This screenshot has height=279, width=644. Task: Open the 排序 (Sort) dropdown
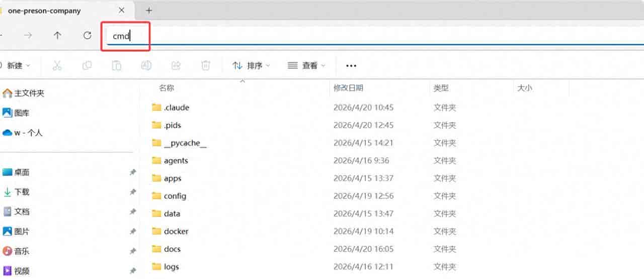251,65
